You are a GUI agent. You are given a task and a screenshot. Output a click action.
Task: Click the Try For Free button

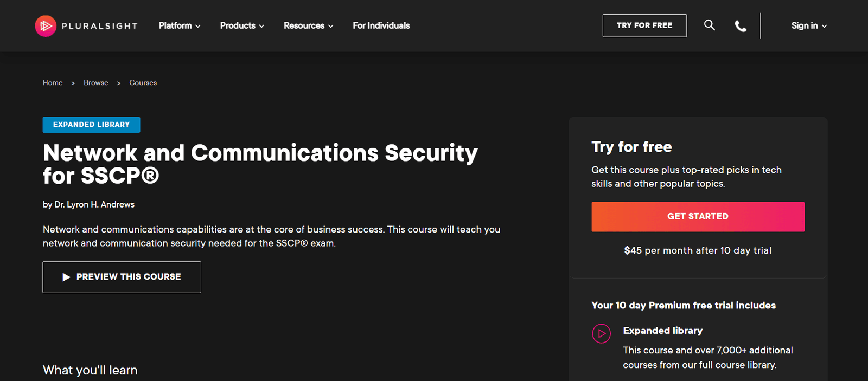[644, 25]
